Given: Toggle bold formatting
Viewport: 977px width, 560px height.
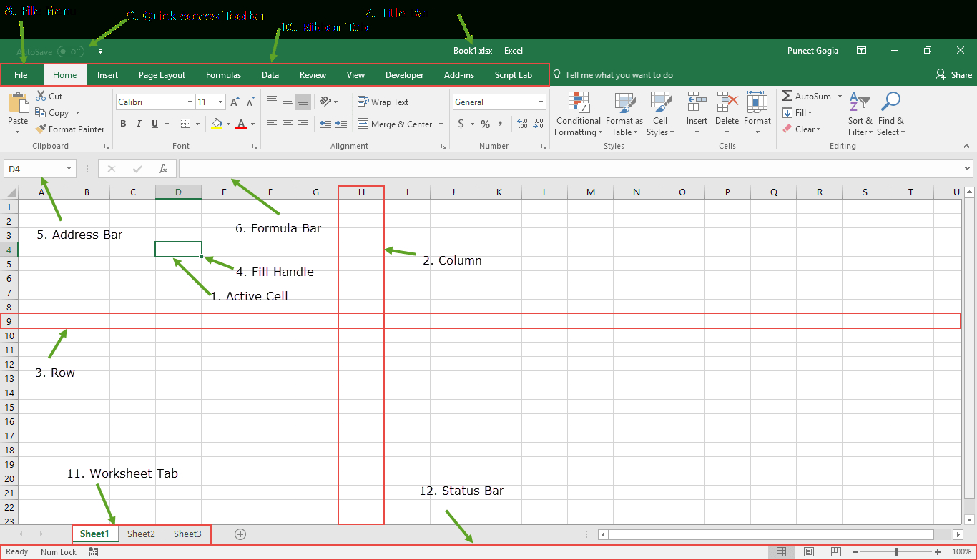Looking at the screenshot, I should [122, 124].
